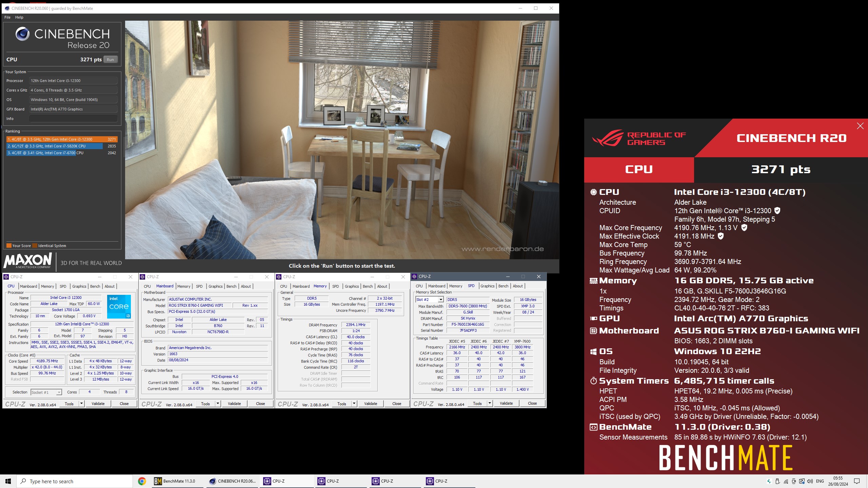Click the MAXON logo at bottom left
The width and height of the screenshot is (868, 488).
point(27,261)
